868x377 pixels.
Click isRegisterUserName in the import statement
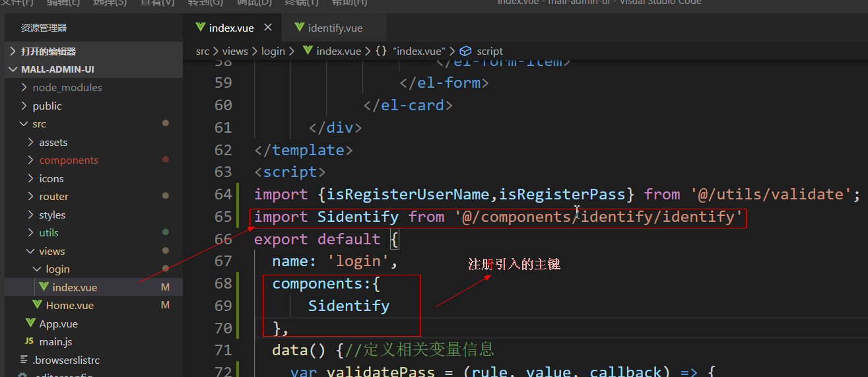[x=408, y=194]
